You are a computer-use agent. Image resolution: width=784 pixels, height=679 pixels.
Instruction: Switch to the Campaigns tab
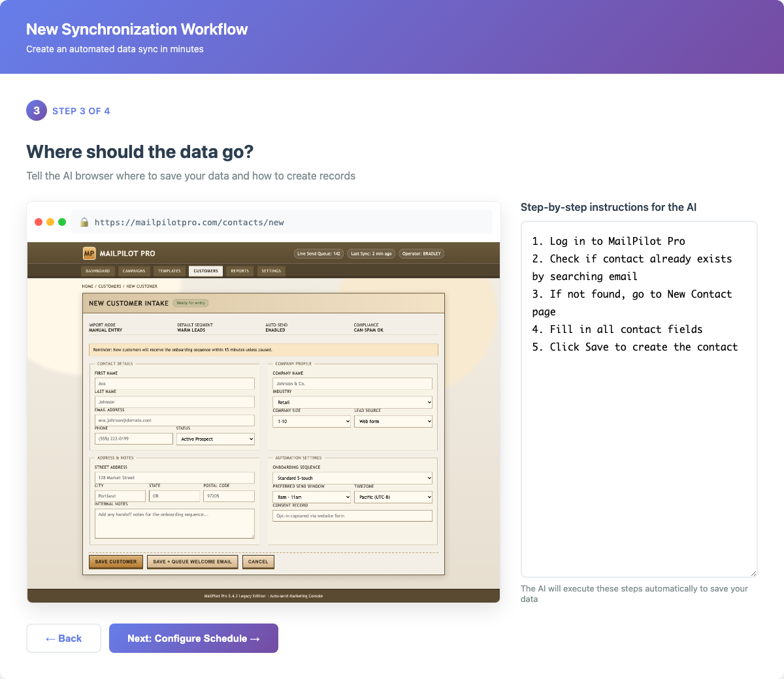click(134, 271)
